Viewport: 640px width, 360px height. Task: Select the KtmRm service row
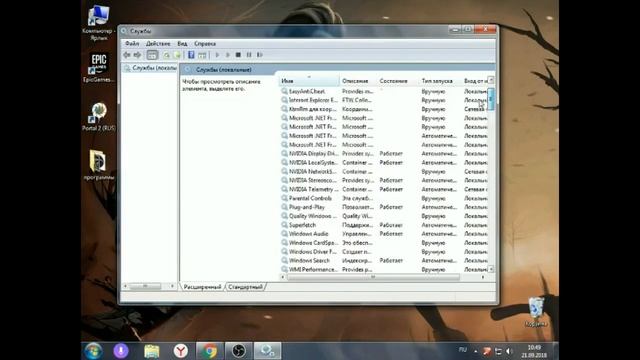coord(384,109)
